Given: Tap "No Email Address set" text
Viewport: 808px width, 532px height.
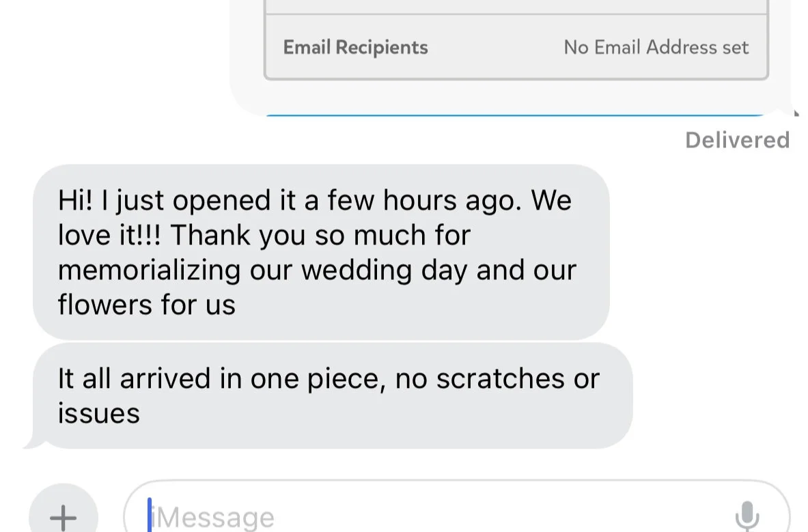Looking at the screenshot, I should click(656, 47).
